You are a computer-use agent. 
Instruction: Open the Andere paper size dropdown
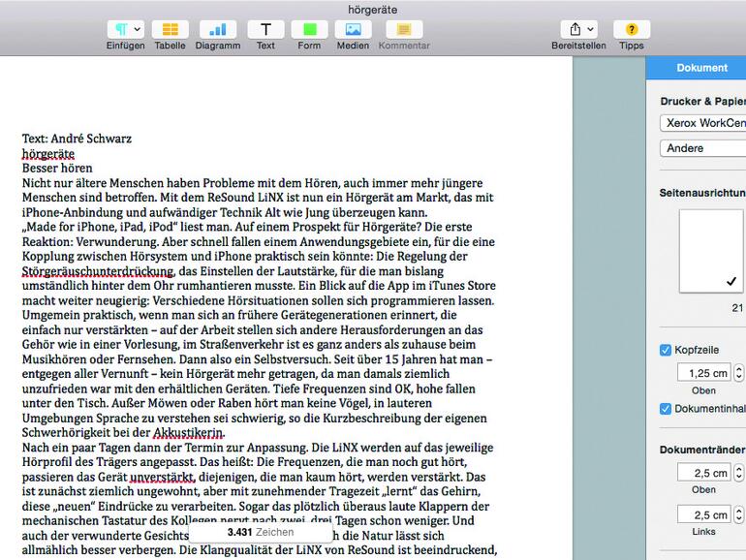coord(703,148)
